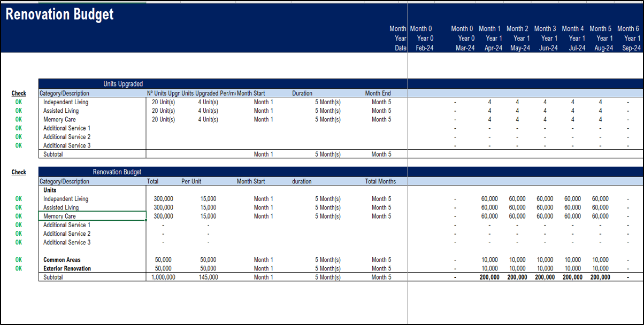Select the Jul-24 date header cell
Screen dimensions: 644x325
[576, 48]
